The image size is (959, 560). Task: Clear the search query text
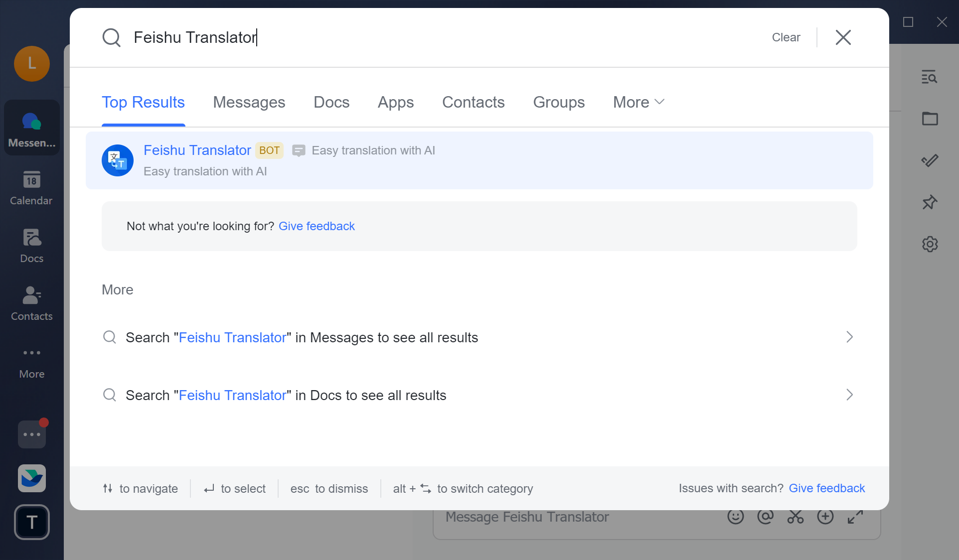pos(786,37)
